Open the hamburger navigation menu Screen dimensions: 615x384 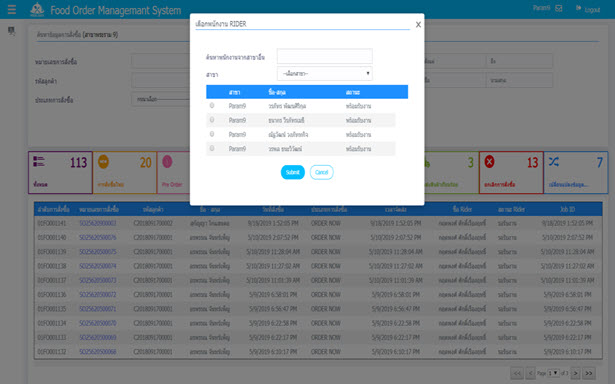(x=12, y=9)
